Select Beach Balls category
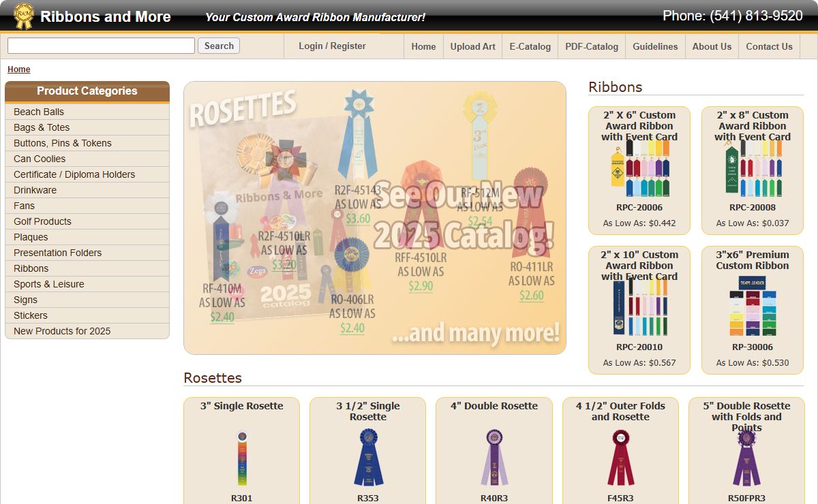The image size is (818, 504). click(x=87, y=112)
